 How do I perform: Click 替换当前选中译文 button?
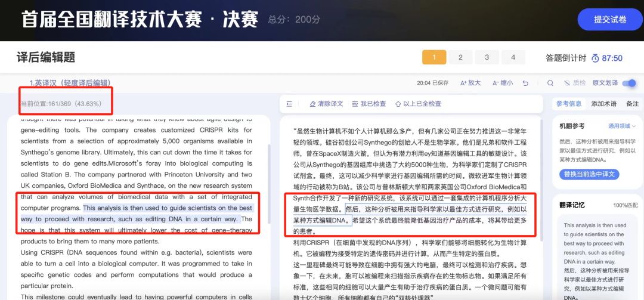(589, 174)
